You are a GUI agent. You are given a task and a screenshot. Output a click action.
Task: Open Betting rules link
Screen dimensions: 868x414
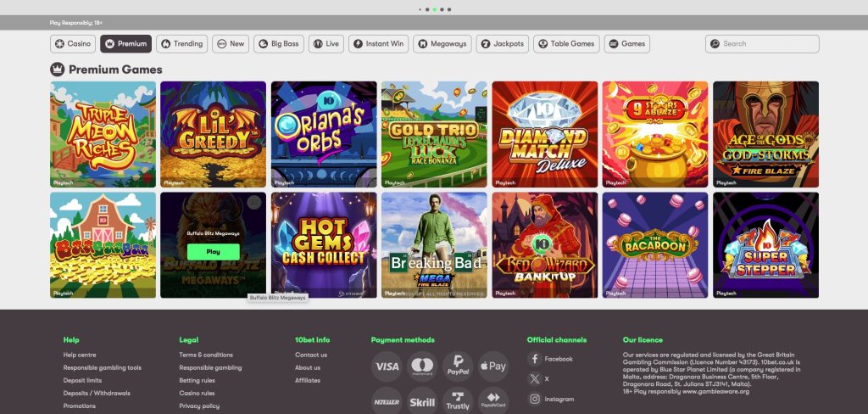(x=197, y=380)
